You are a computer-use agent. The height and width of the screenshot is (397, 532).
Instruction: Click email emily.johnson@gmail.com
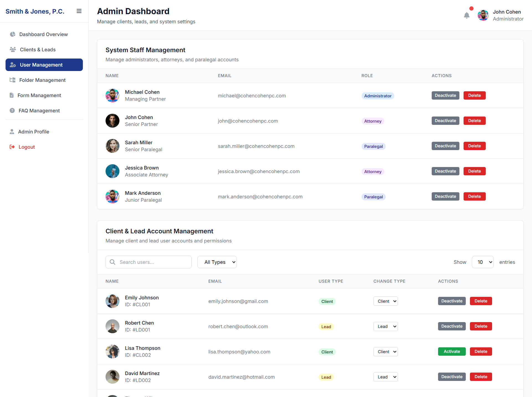pyautogui.click(x=238, y=301)
